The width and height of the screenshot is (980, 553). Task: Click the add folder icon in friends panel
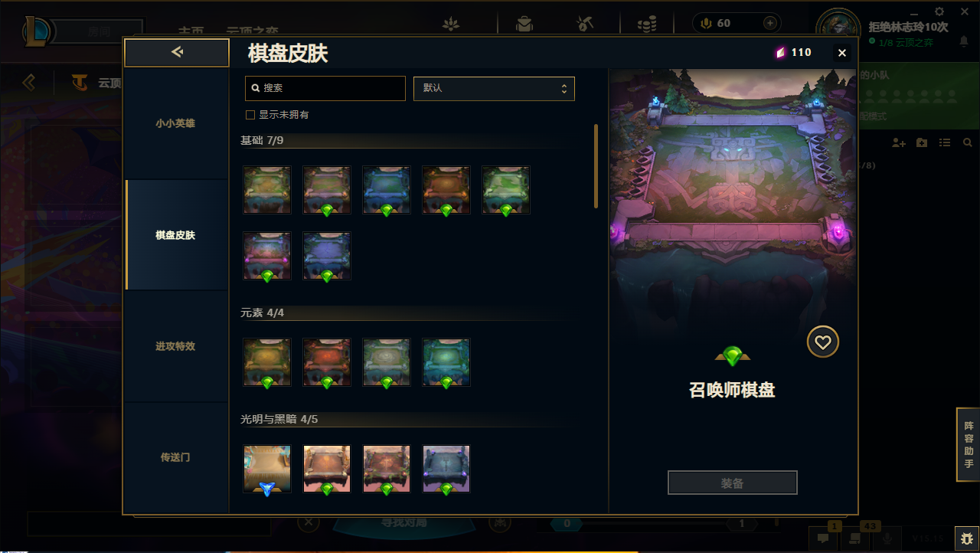(x=922, y=142)
